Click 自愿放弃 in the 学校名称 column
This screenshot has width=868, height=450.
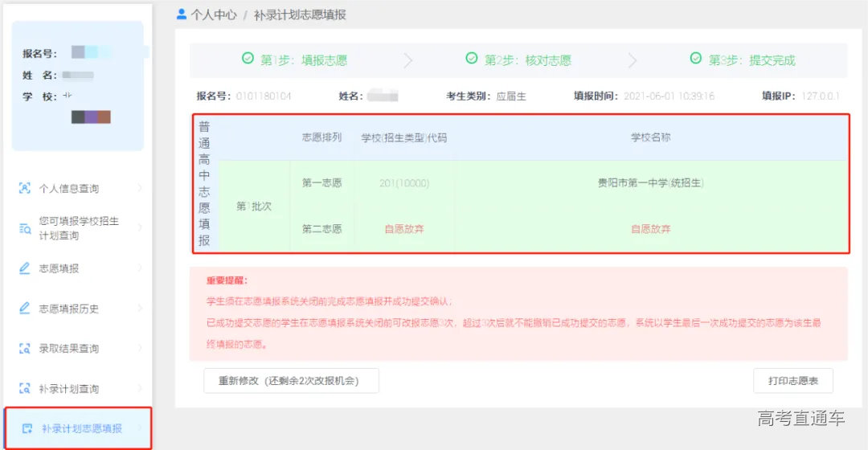pos(650,228)
